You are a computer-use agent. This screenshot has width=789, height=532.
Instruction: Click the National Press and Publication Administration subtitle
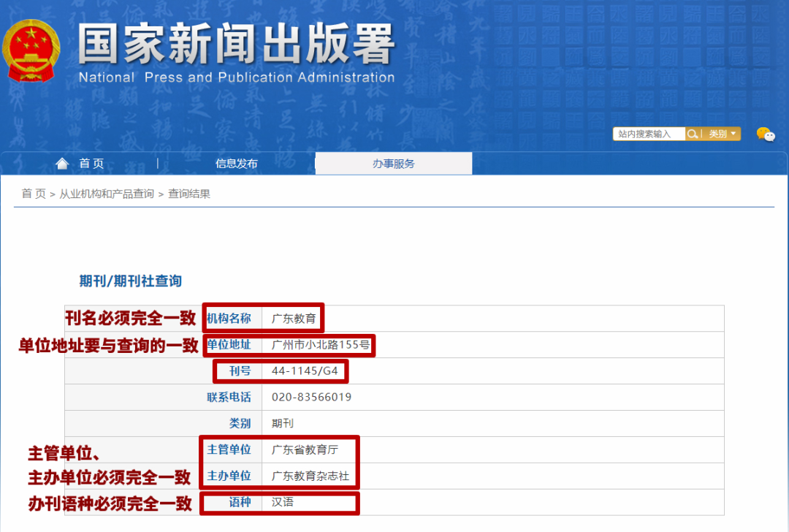[237, 77]
